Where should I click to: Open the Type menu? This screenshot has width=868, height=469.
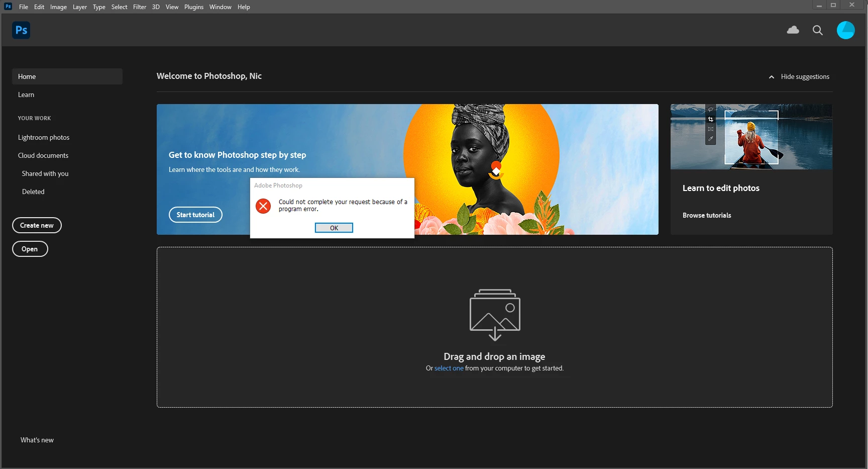coord(99,7)
